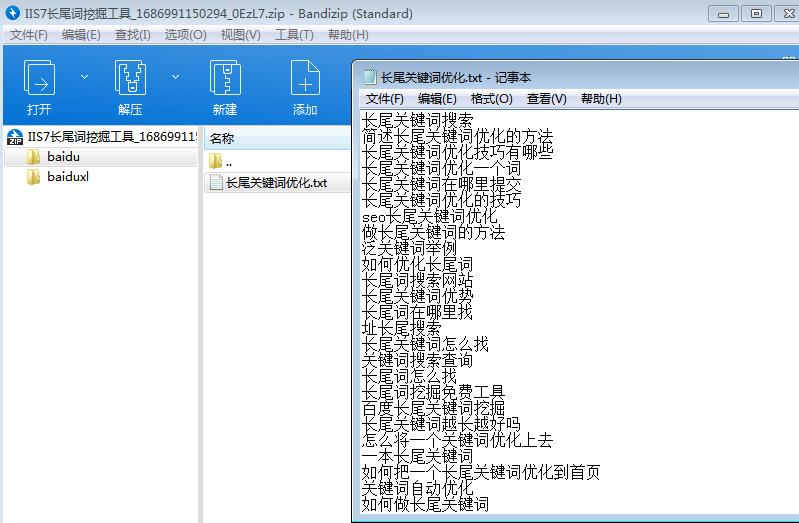Click line '如何做长尾关键词'
This screenshot has width=799, height=523.
point(425,504)
